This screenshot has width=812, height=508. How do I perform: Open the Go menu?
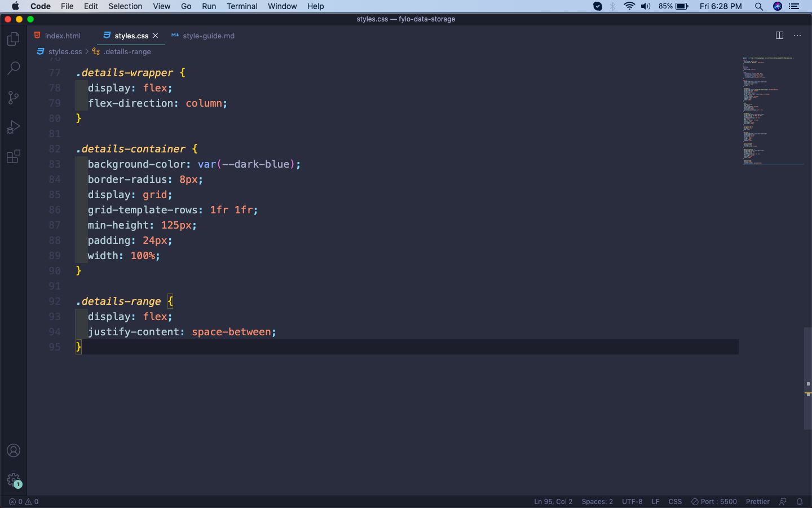pyautogui.click(x=186, y=6)
